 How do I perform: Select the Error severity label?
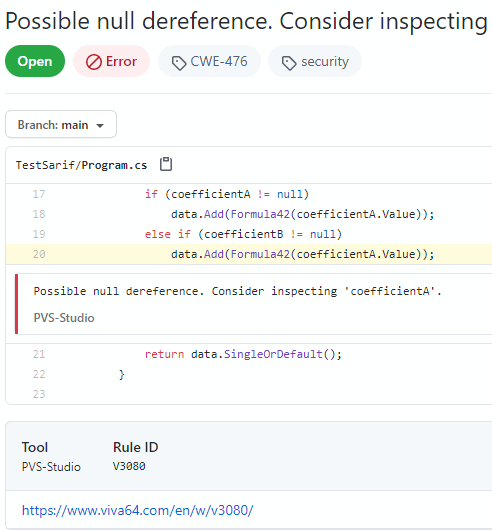[x=112, y=61]
